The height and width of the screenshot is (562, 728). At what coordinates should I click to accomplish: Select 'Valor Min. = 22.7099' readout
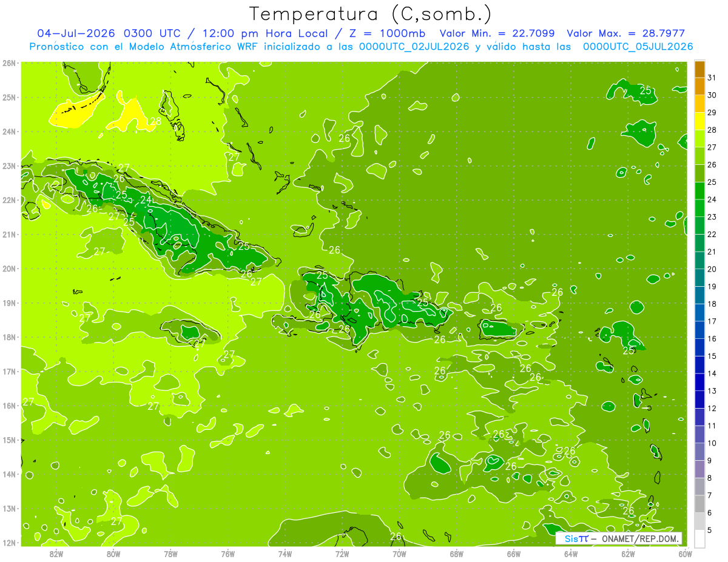pyautogui.click(x=497, y=33)
